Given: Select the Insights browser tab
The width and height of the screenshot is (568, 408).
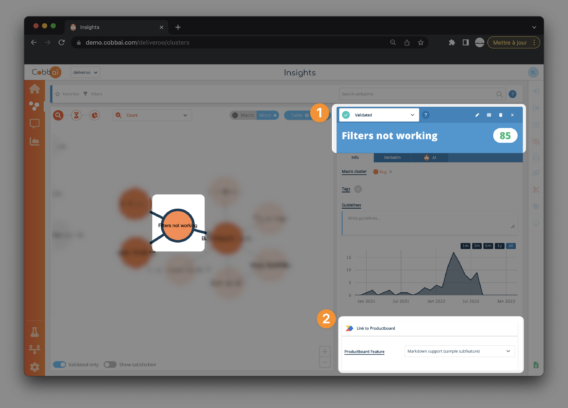Looking at the screenshot, I should tap(116, 27).
